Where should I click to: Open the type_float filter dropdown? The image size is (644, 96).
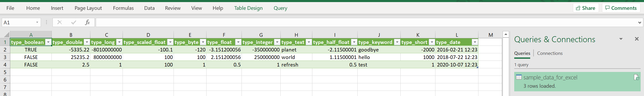coord(238,42)
